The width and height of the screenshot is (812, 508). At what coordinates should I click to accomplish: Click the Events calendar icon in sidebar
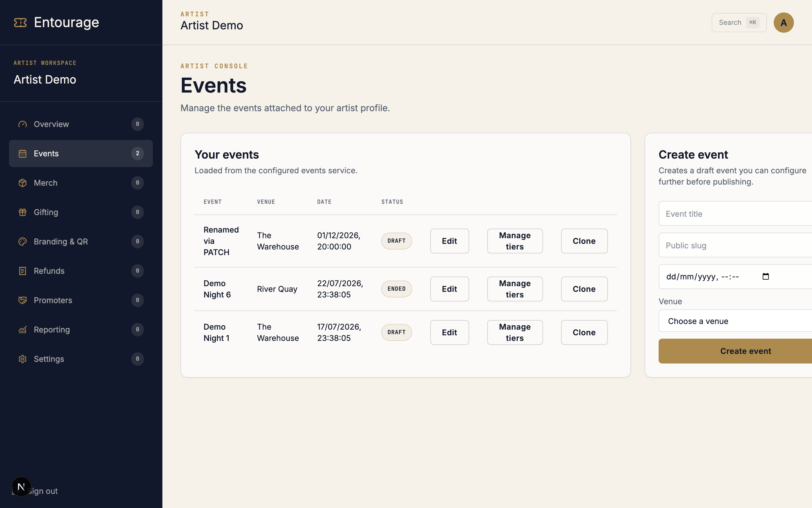tap(23, 154)
